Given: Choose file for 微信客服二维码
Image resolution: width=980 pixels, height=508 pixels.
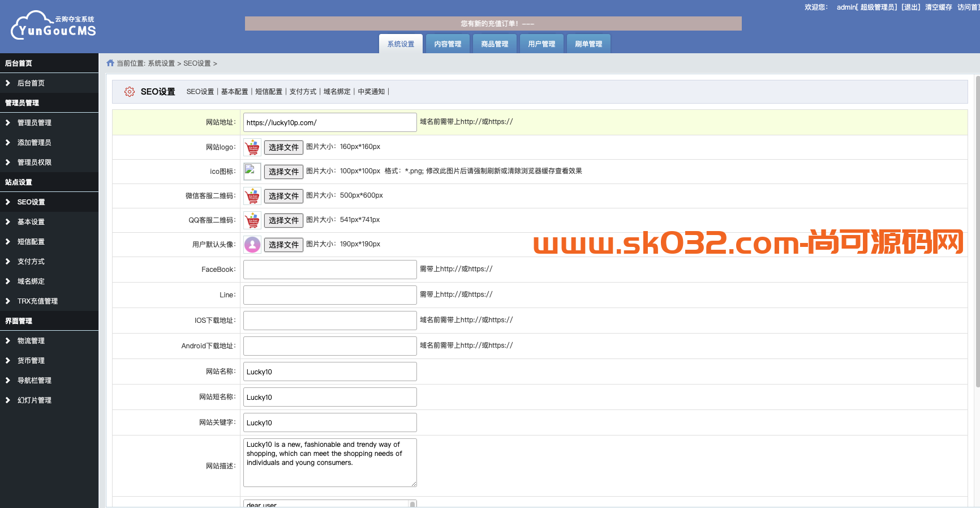Looking at the screenshot, I should (283, 196).
